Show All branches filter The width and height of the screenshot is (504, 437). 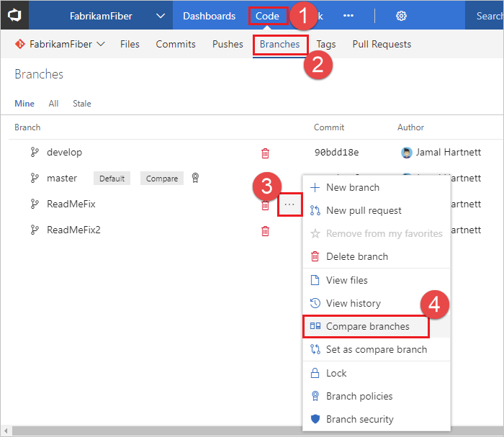pyautogui.click(x=53, y=104)
